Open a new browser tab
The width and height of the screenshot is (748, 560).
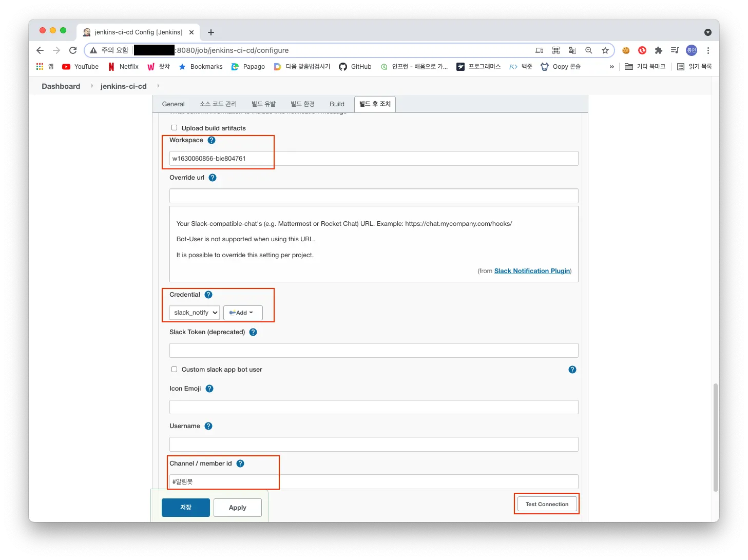coord(211,32)
